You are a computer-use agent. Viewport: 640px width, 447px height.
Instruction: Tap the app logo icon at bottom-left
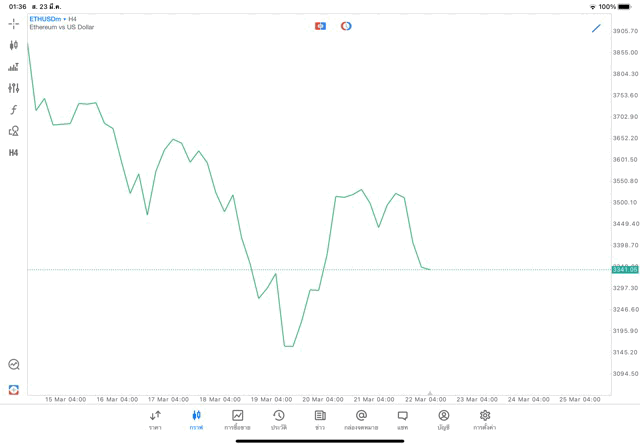[13, 389]
